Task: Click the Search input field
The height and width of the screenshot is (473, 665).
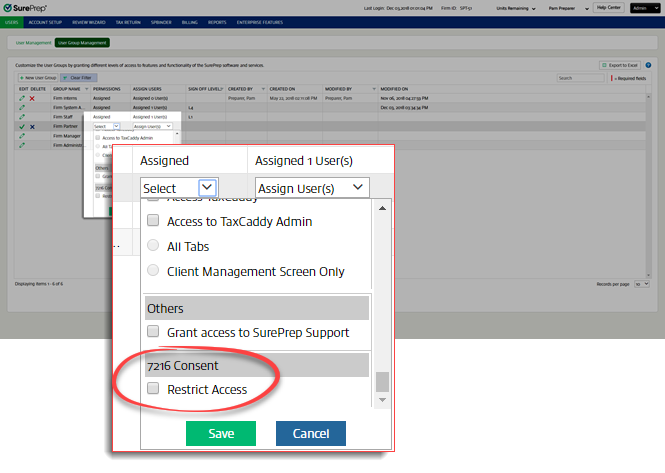Action: click(x=579, y=77)
